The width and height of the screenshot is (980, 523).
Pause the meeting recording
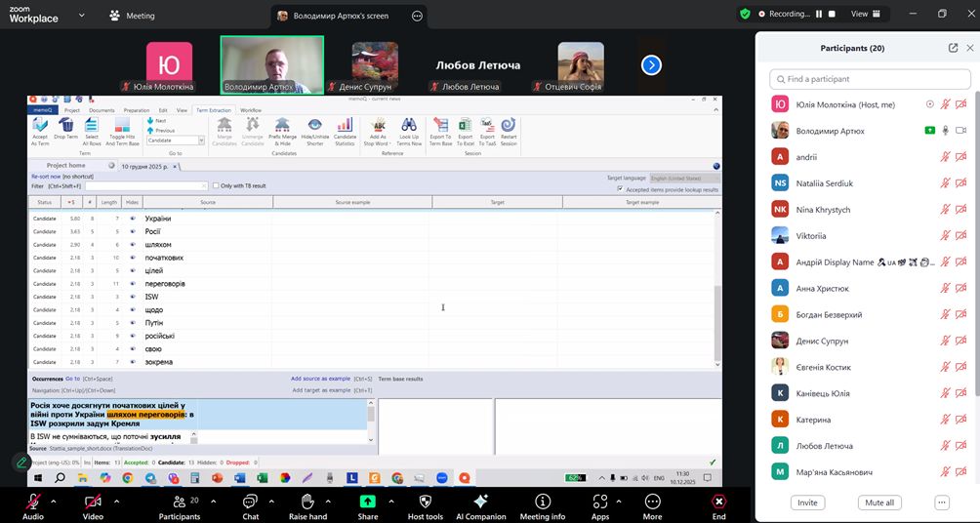819,14
